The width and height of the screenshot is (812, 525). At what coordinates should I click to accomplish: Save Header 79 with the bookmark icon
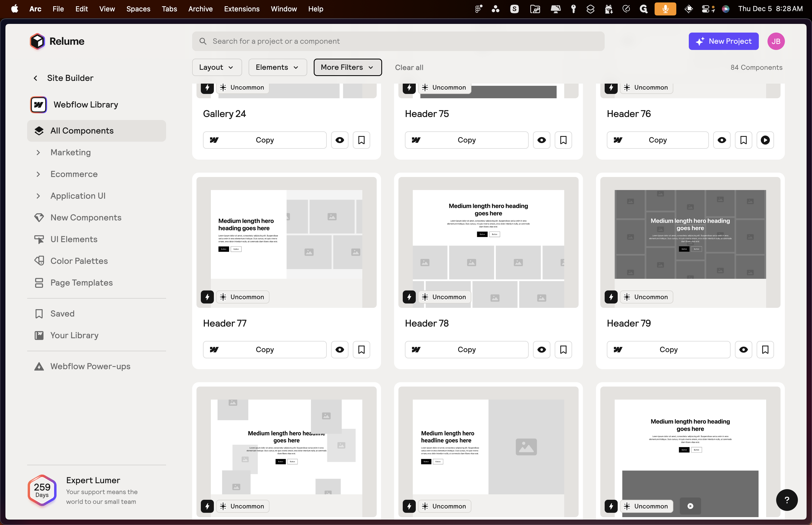(x=765, y=350)
